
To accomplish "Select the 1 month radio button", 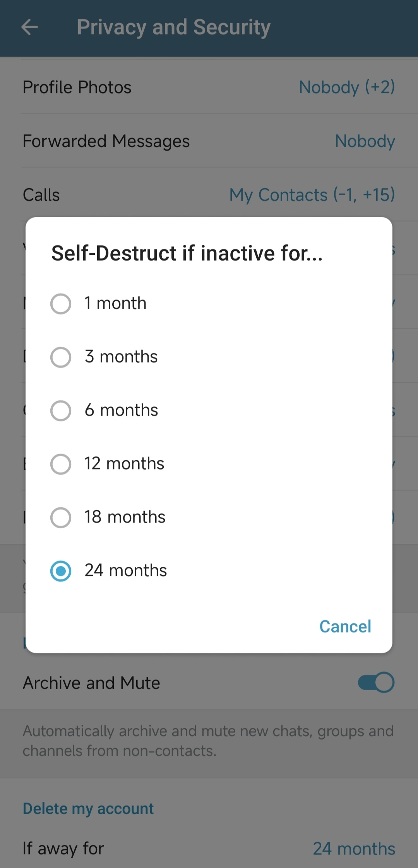I will pos(61,303).
